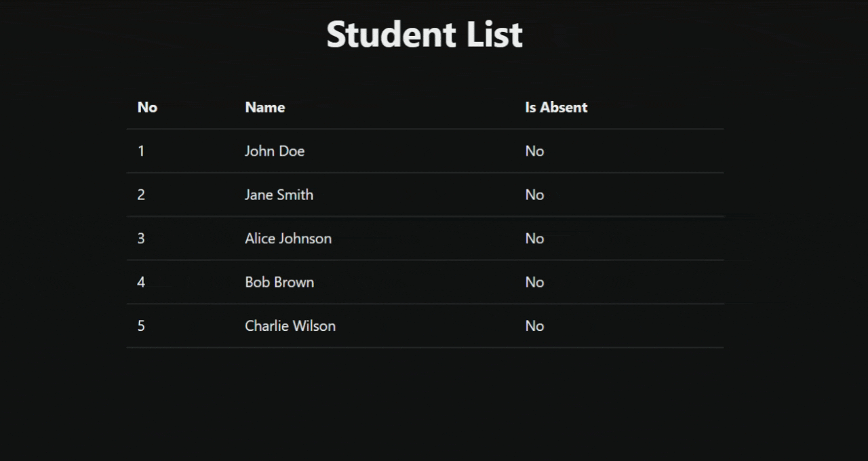Screen dimensions: 868x461
Task: Select the Bob Brown name cell
Action: [279, 282]
